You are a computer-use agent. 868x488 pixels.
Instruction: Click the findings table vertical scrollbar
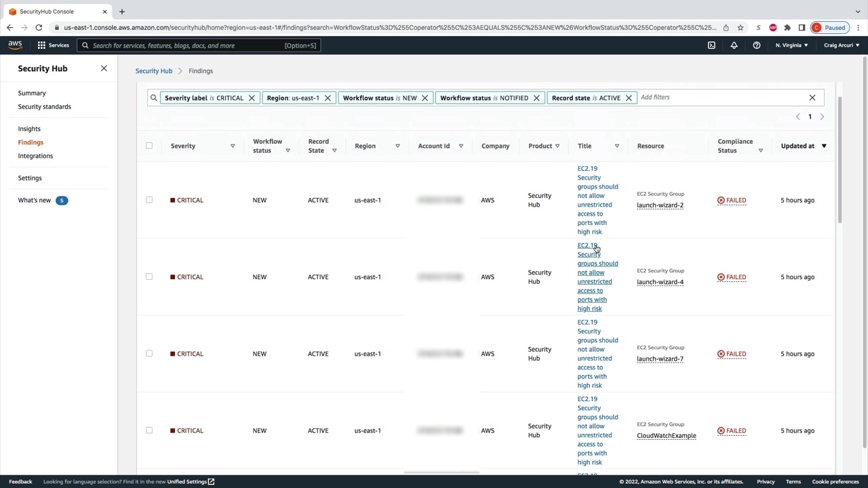click(x=840, y=159)
